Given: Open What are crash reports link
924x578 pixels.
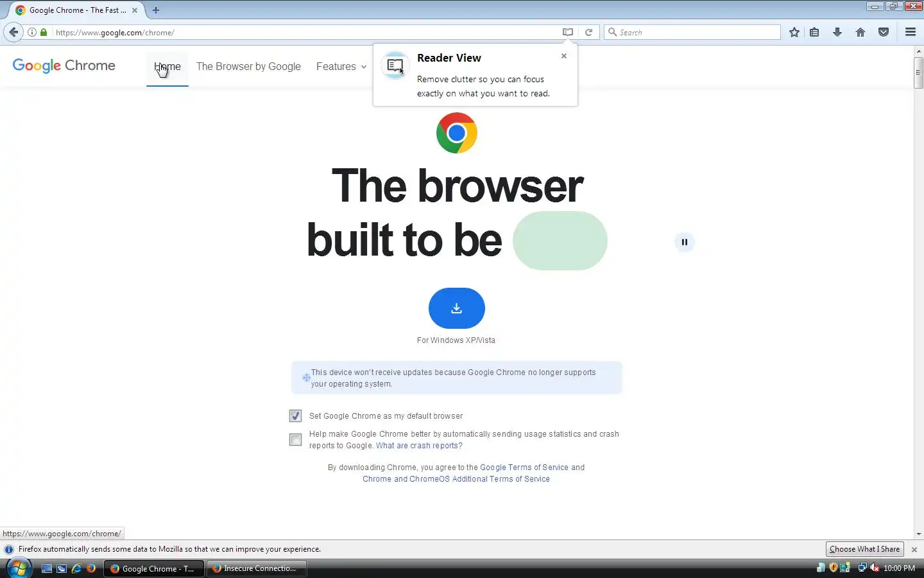Looking at the screenshot, I should [x=419, y=446].
